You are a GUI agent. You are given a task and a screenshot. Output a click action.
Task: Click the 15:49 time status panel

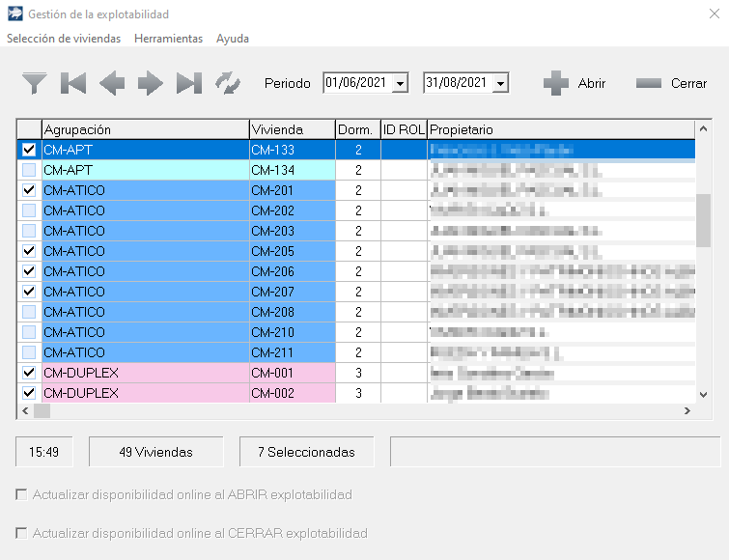tap(44, 452)
